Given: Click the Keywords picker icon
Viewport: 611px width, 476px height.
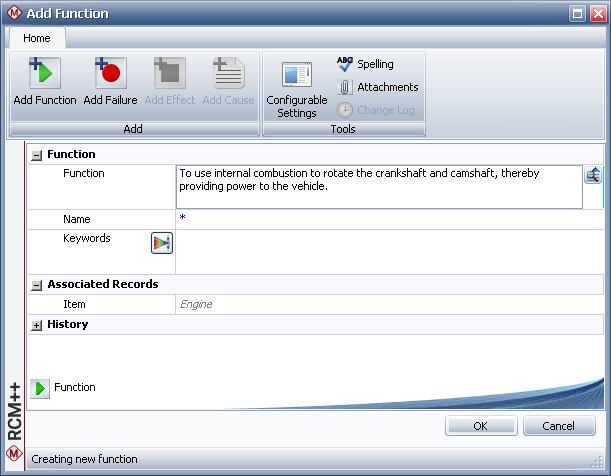Looking at the screenshot, I should click(162, 242).
